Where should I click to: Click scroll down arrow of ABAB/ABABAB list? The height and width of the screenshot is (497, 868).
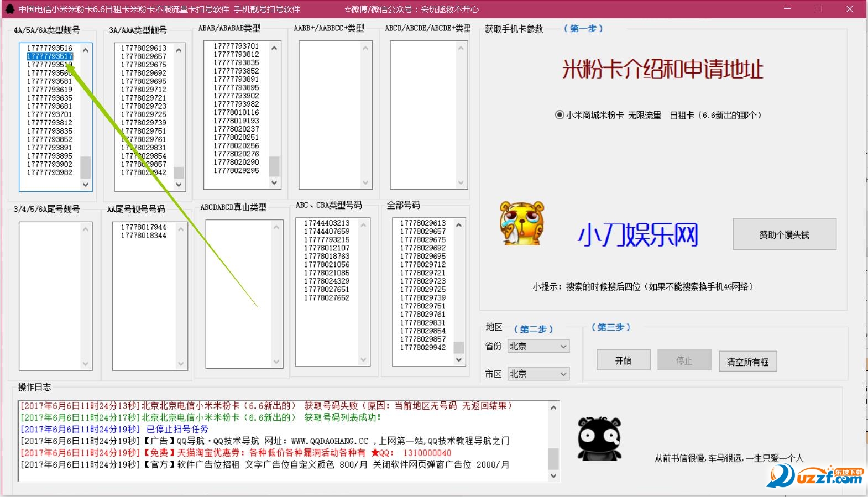pyautogui.click(x=274, y=182)
